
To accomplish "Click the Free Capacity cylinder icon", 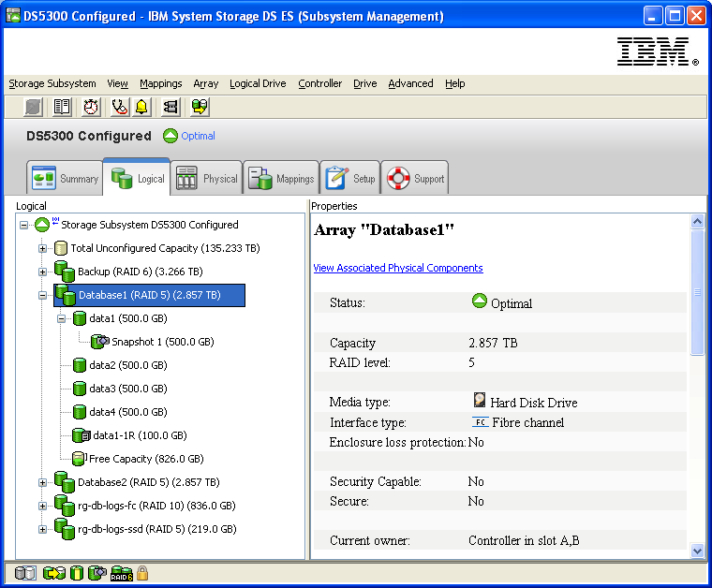I will 79,459.
